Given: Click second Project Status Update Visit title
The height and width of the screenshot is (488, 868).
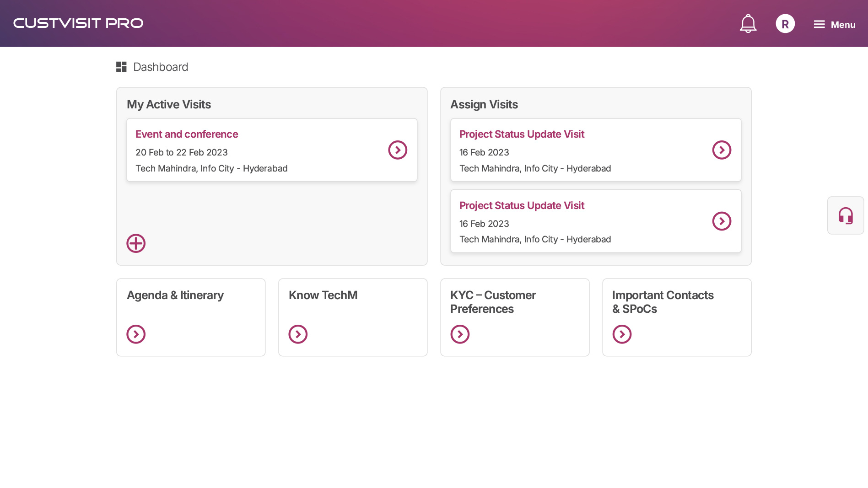Looking at the screenshot, I should [x=522, y=206].
